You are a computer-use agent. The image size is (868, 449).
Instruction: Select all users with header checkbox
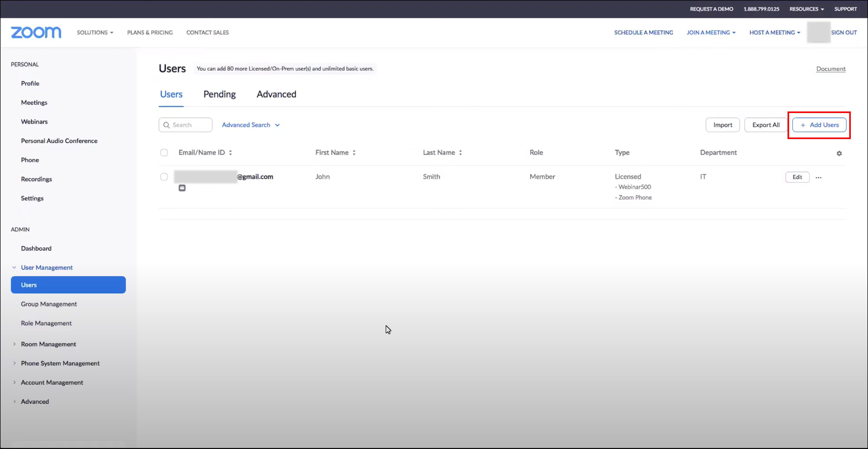pos(164,153)
